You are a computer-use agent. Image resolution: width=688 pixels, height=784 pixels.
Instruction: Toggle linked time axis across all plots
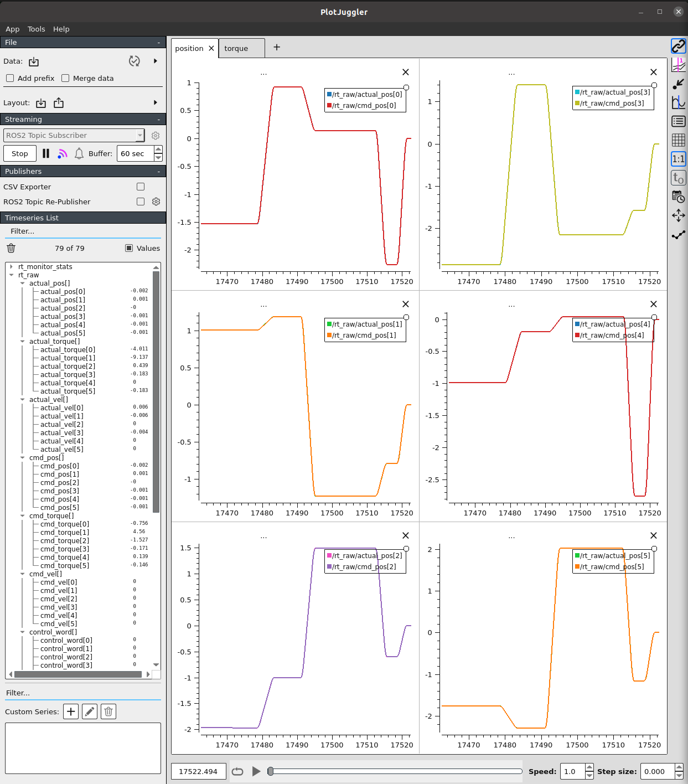tap(678, 46)
